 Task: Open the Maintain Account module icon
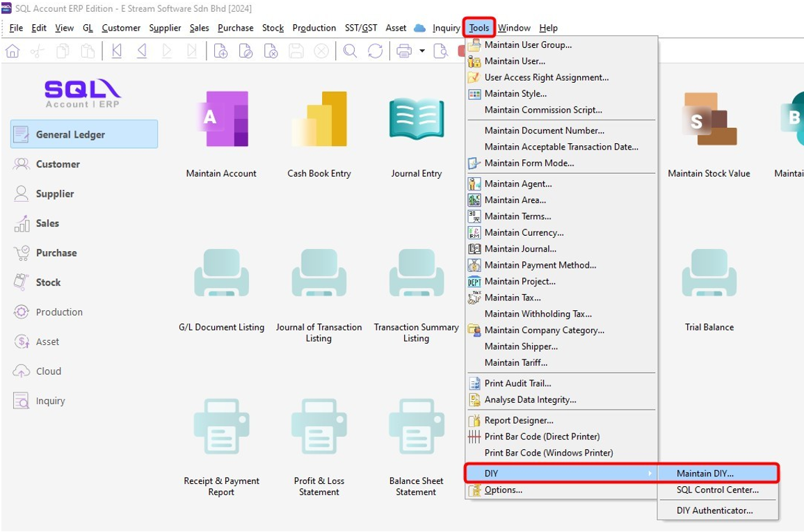point(221,119)
